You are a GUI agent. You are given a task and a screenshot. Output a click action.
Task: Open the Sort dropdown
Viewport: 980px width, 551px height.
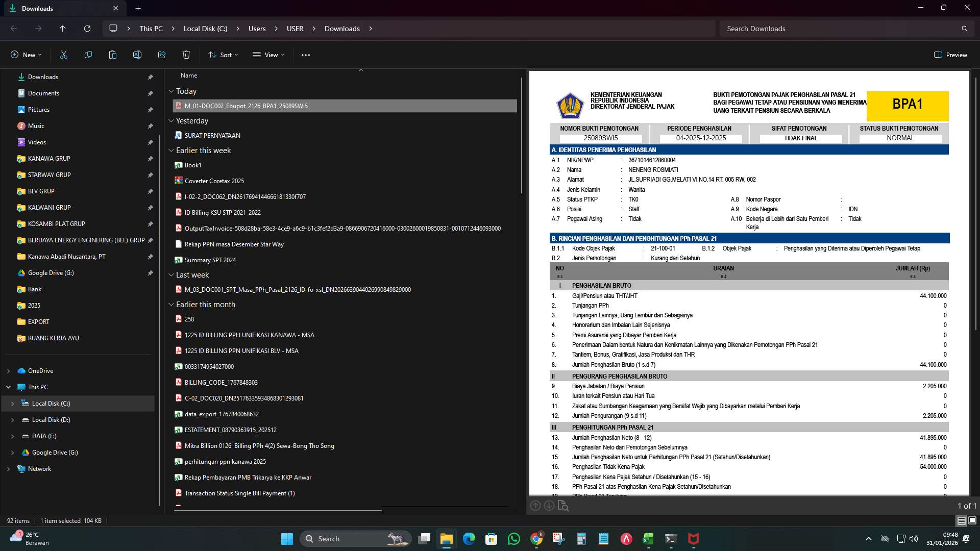(x=223, y=55)
